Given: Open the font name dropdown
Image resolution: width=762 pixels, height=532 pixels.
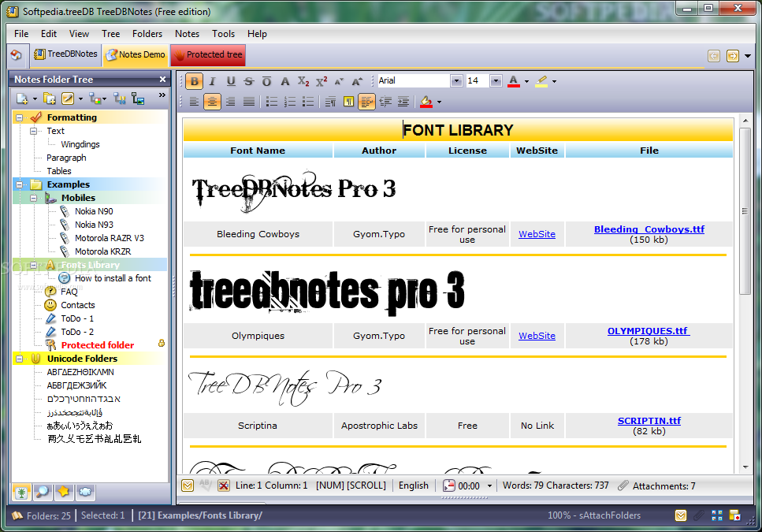Looking at the screenshot, I should tap(455, 80).
